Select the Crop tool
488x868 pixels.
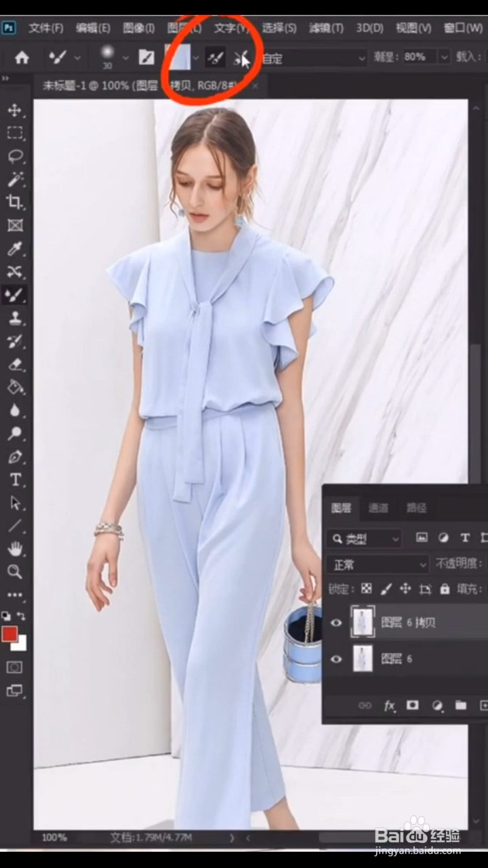coord(14,202)
